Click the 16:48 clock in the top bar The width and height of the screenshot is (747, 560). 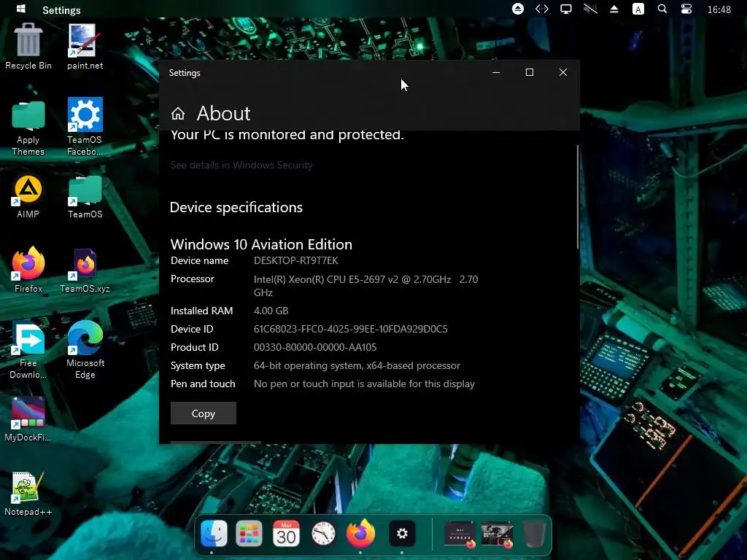(x=719, y=9)
